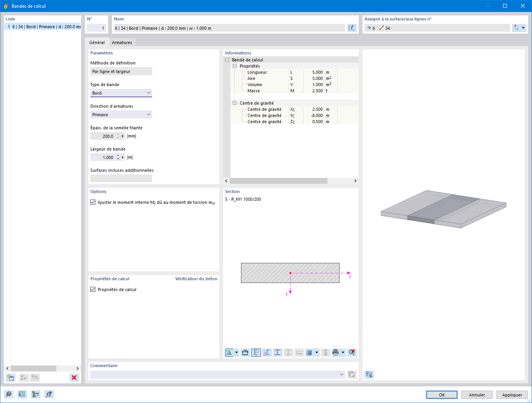Delete the calculation strip
532x403 pixels.
74,378
